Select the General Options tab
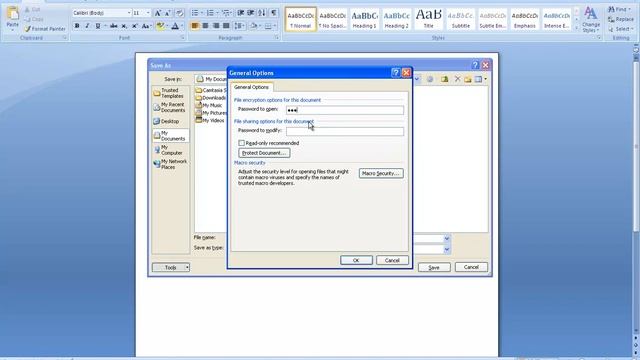640x360 pixels. [251, 87]
